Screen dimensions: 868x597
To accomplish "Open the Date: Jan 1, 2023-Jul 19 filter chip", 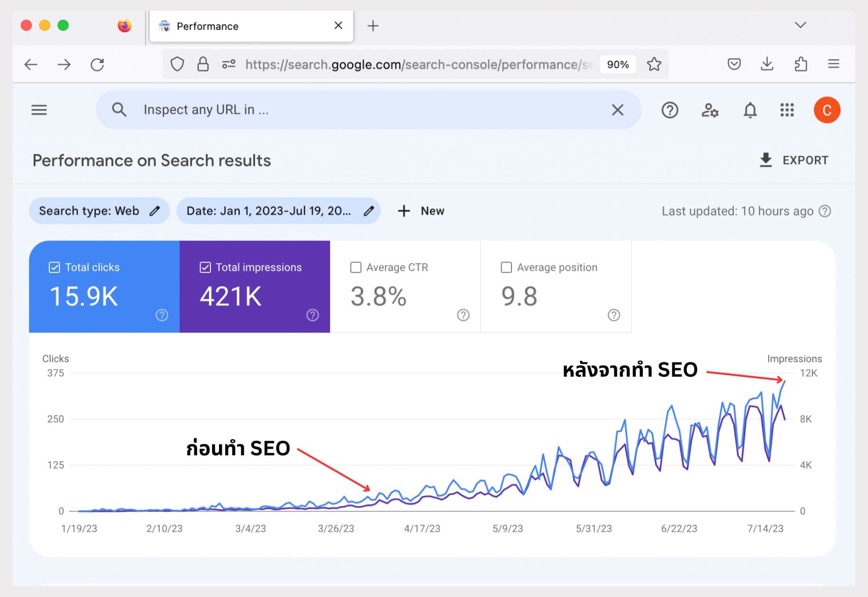I will click(x=278, y=211).
